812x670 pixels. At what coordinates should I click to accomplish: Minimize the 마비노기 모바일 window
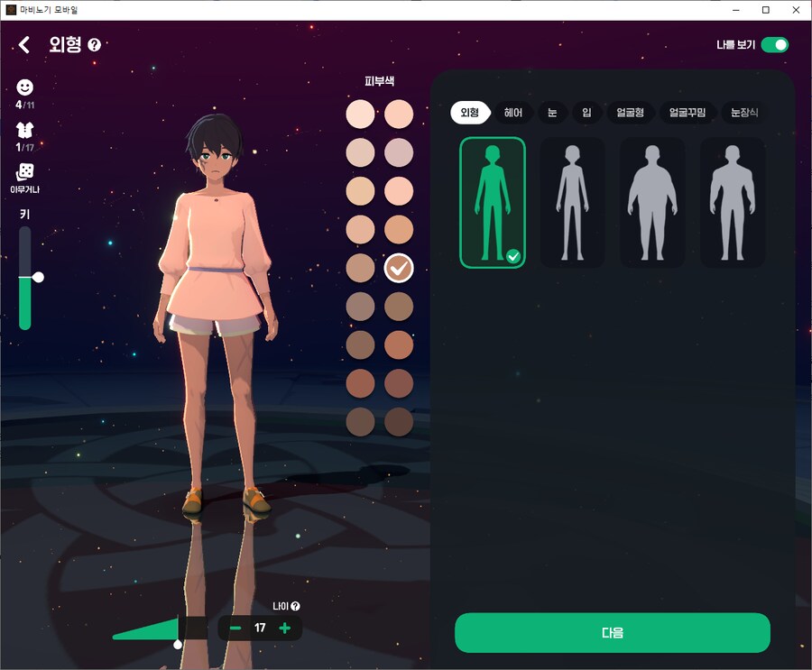point(736,10)
